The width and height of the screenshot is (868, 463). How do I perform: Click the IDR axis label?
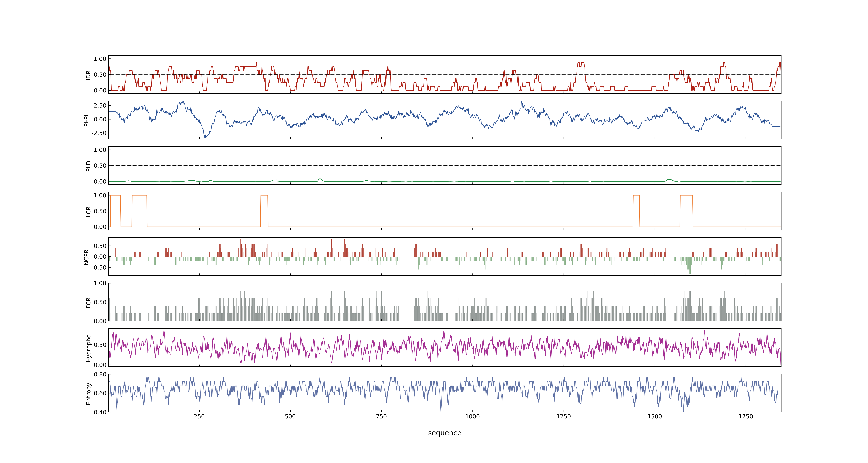pyautogui.click(x=88, y=75)
